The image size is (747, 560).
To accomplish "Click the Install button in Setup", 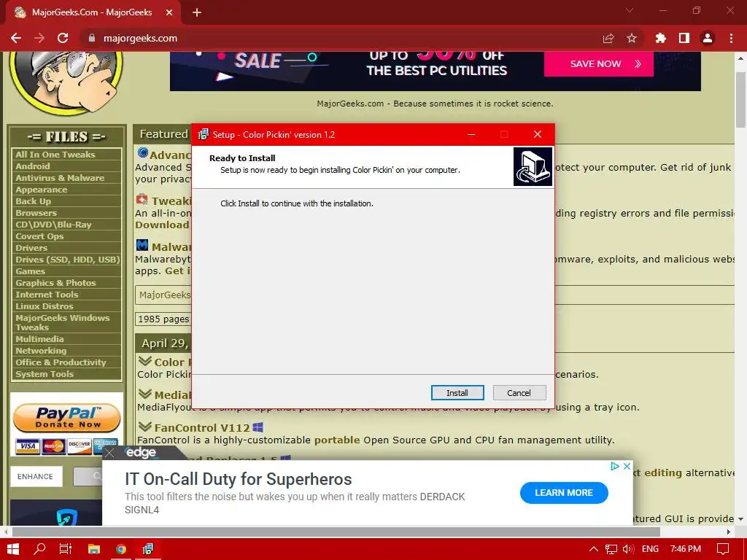I will [457, 393].
